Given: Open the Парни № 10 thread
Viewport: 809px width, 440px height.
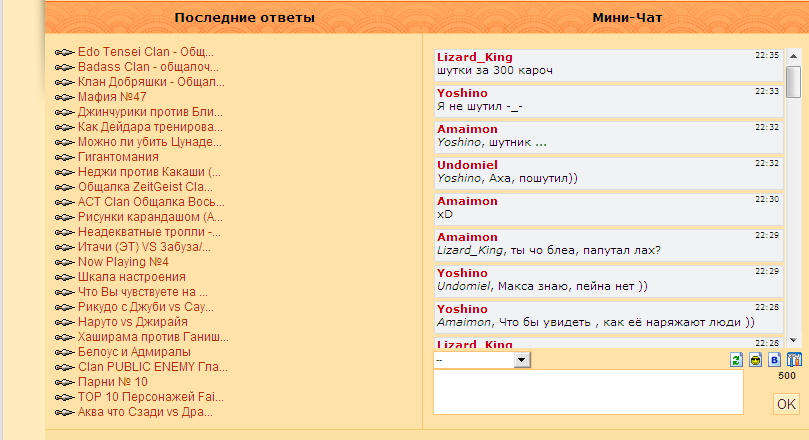Looking at the screenshot, I should point(112,382).
